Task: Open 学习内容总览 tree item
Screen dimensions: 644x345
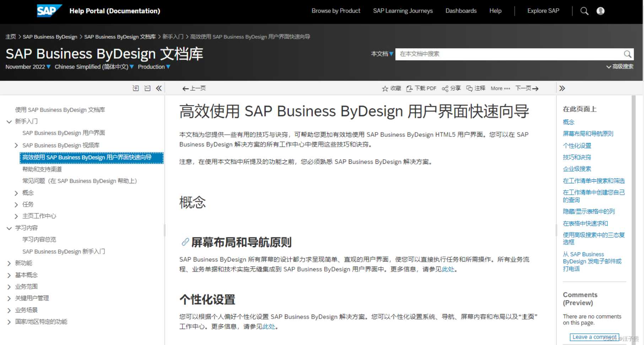Action: (x=39, y=239)
